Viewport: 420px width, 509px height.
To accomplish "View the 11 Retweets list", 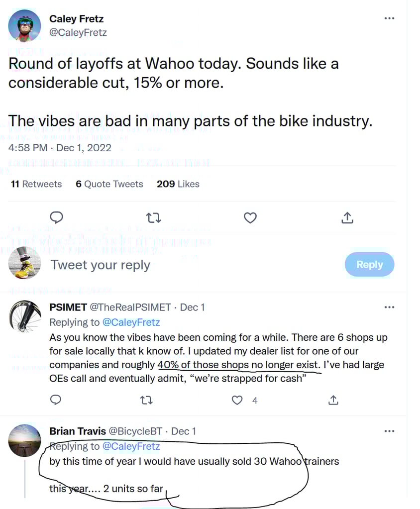I will pyautogui.click(x=35, y=184).
